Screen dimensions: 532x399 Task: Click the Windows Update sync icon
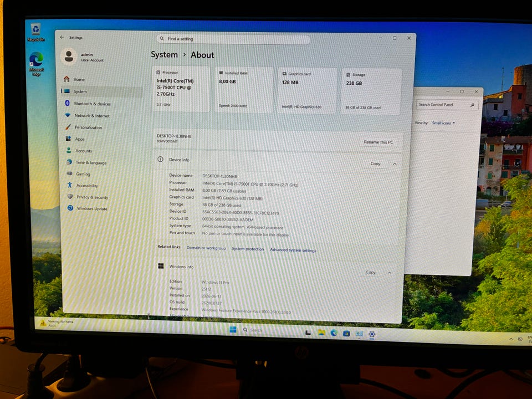[x=70, y=208]
